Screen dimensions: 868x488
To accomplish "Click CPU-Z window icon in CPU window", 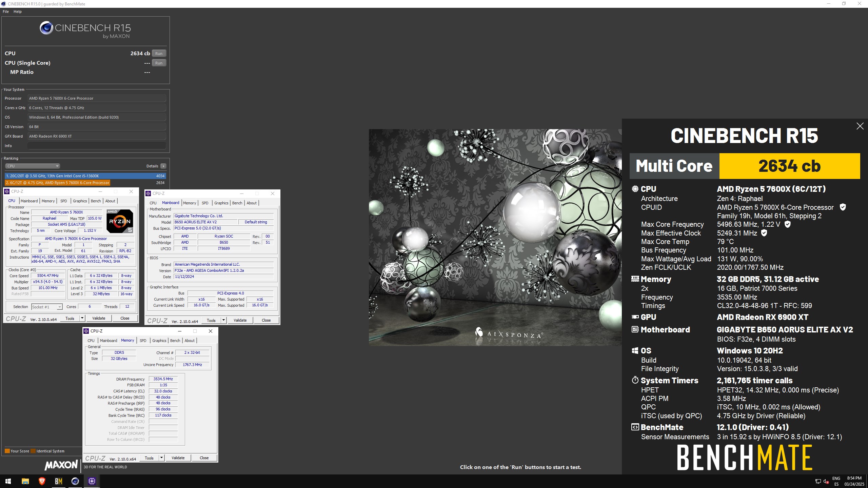I will pos(7,191).
